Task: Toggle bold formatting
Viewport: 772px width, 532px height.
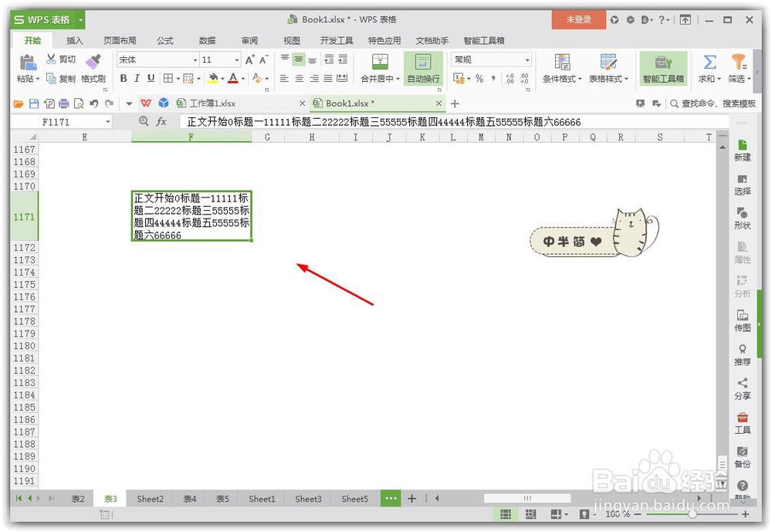Action: (123, 78)
